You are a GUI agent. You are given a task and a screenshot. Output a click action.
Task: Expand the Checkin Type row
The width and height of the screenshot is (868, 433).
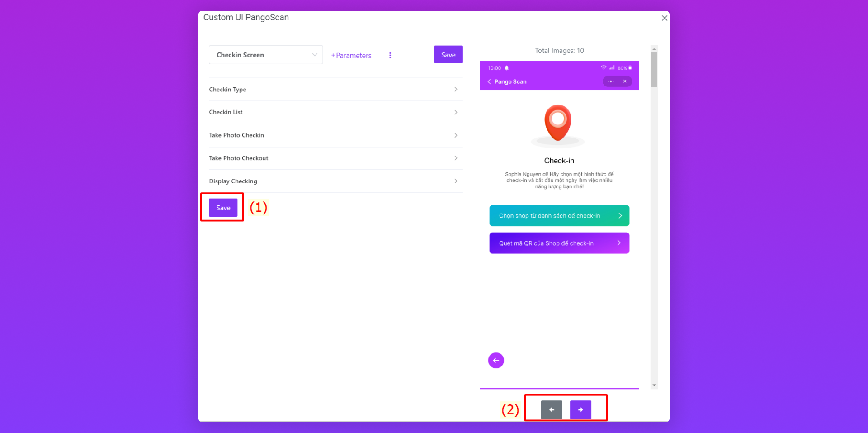335,90
